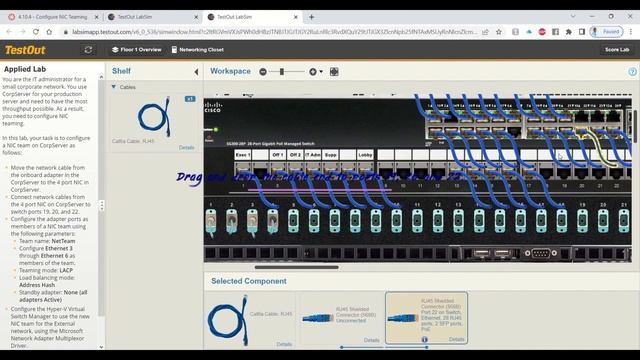
Task: Click the refresh lab icon beside TestOut logo
Action: click(88, 50)
